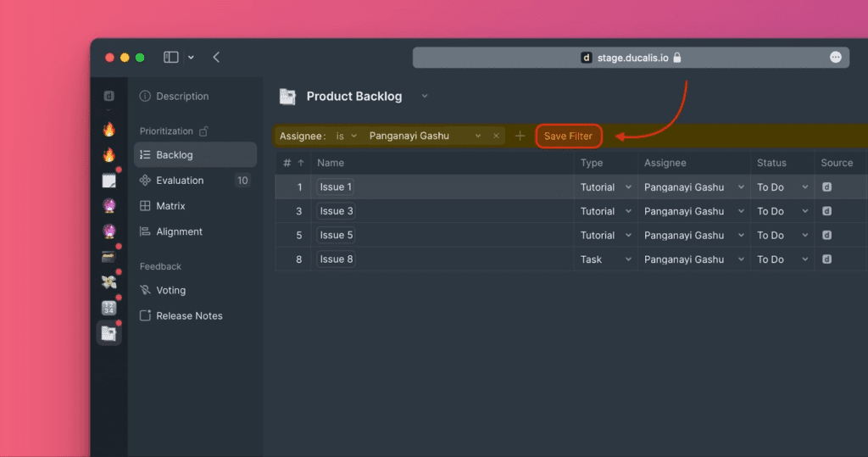
Task: Click the notepad board icon in left rail
Action: tap(108, 181)
